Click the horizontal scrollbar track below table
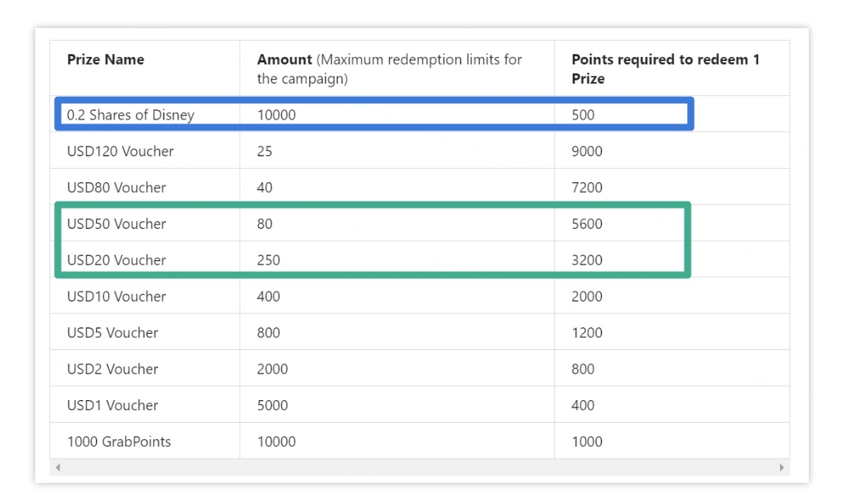 pyautogui.click(x=420, y=467)
